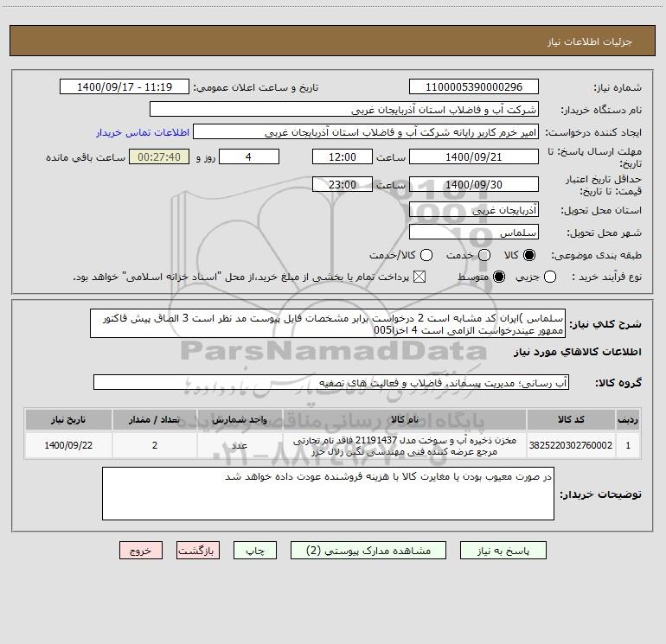666x644 pixels.
Task: Click remaining time countdown 00:27:40
Action: [159, 156]
